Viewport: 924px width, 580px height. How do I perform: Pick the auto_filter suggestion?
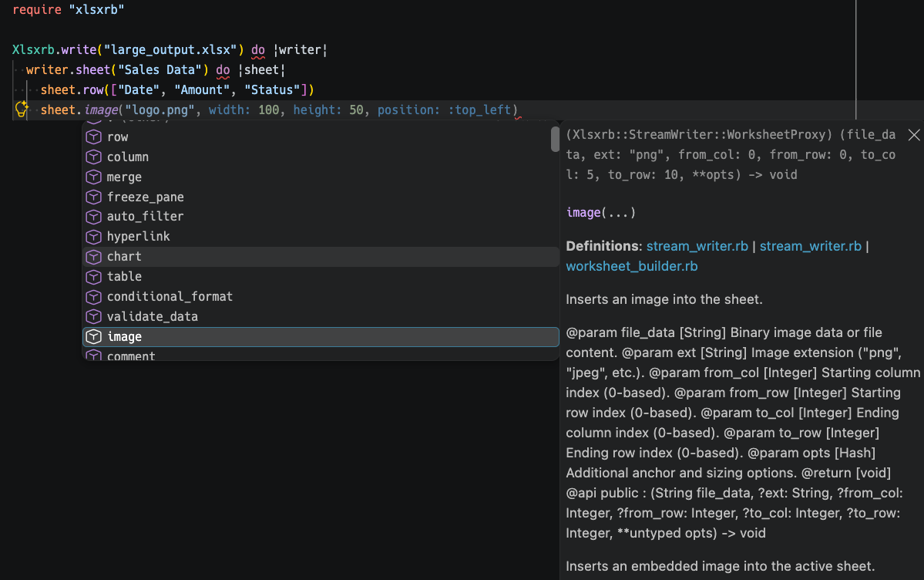click(321, 217)
